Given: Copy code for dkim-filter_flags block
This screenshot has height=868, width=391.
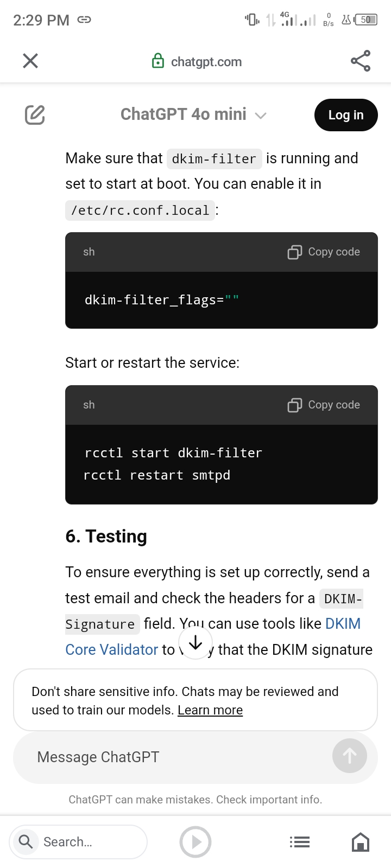Looking at the screenshot, I should (333, 252).
